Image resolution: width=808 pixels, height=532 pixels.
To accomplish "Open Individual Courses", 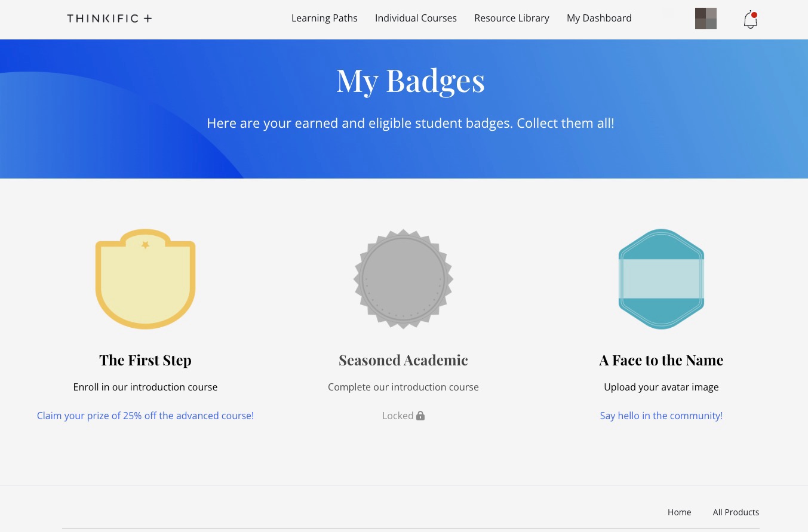I will pos(416,18).
